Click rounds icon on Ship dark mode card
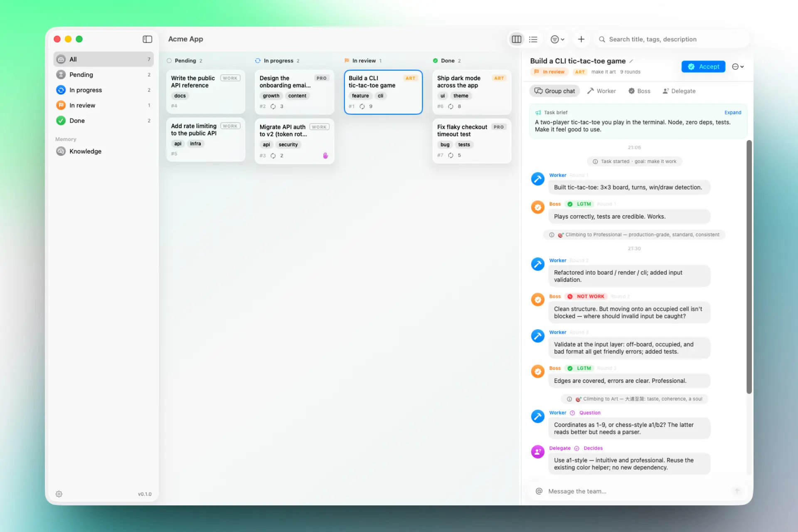The height and width of the screenshot is (532, 798). [451, 106]
